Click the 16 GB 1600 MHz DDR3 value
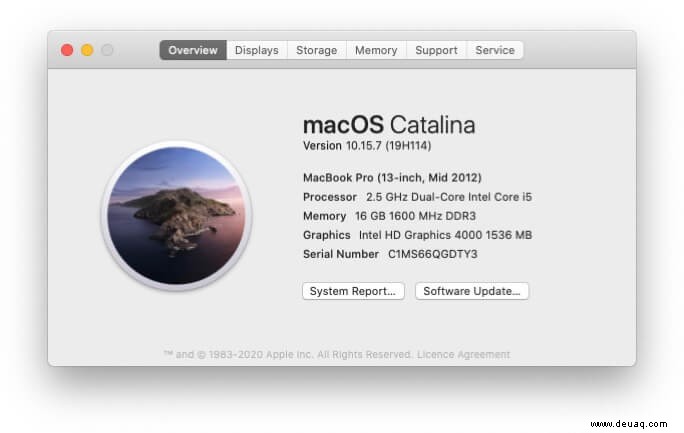The width and height of the screenshot is (684, 433). (x=415, y=216)
